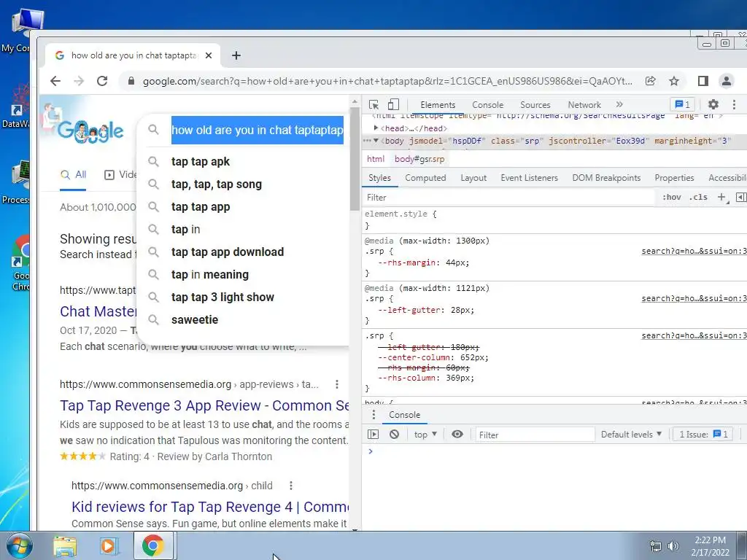Open the commonsensemedia child result options
Image resolution: width=747 pixels, height=560 pixels.
(291, 486)
